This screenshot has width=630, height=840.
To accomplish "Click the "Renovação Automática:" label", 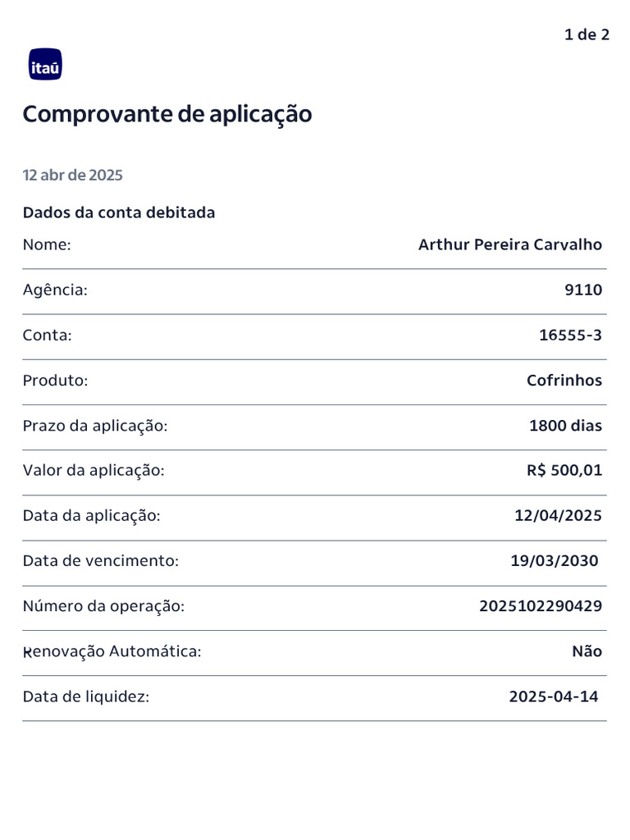I will [112, 651].
